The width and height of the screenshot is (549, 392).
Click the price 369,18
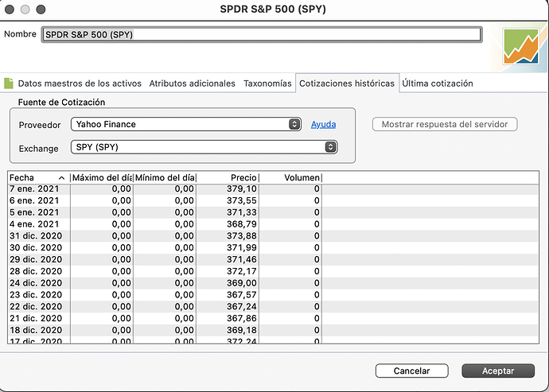[x=242, y=330]
